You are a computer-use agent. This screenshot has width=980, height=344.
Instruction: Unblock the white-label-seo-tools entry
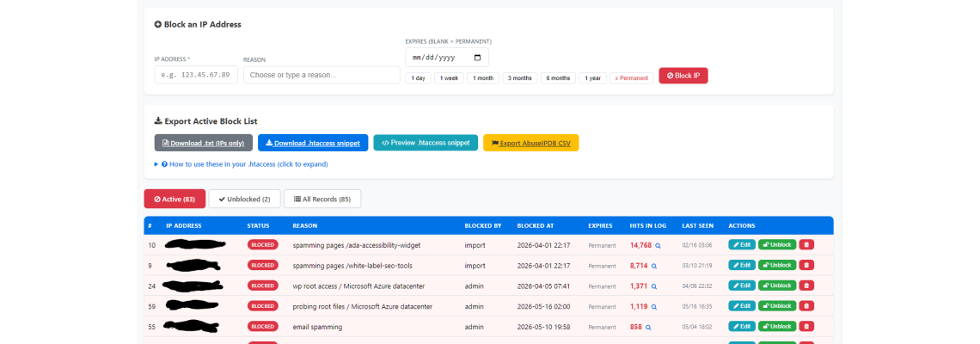tap(777, 265)
